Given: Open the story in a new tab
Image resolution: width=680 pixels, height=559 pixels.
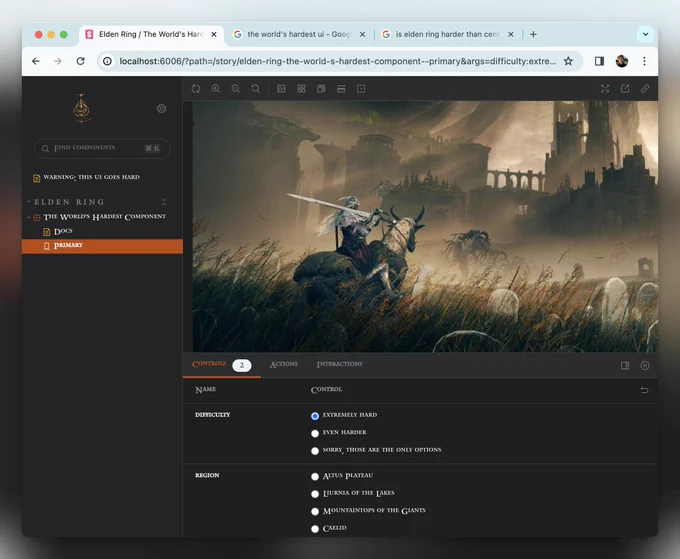Looking at the screenshot, I should (625, 89).
